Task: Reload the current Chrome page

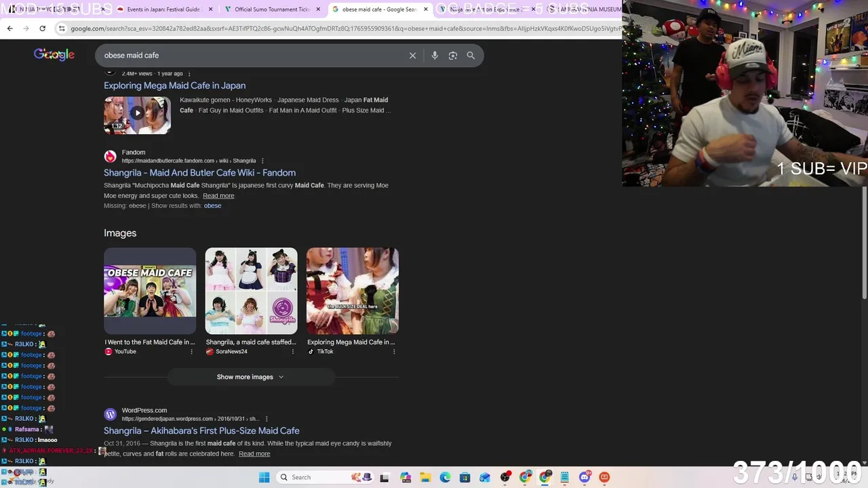Action: 42,28
